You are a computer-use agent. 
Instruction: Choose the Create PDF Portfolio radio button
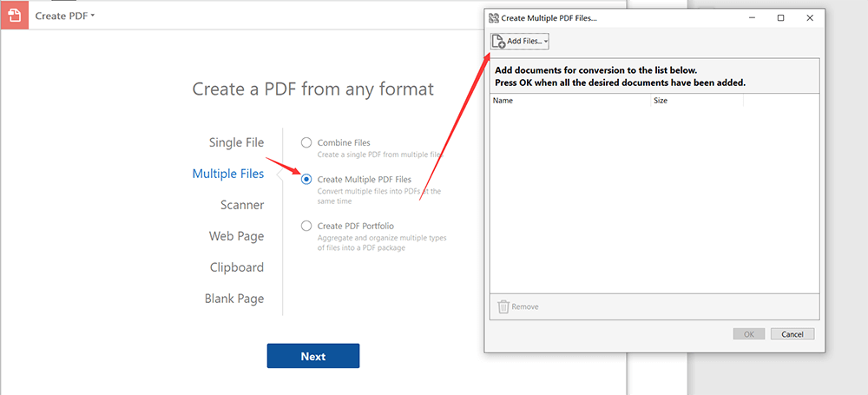tap(306, 226)
